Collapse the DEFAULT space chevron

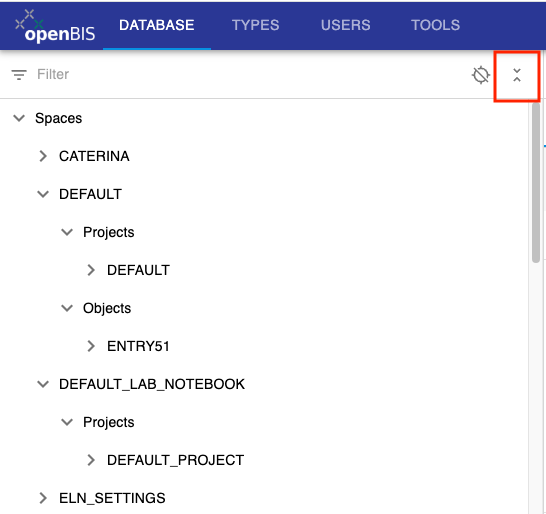[x=43, y=194]
